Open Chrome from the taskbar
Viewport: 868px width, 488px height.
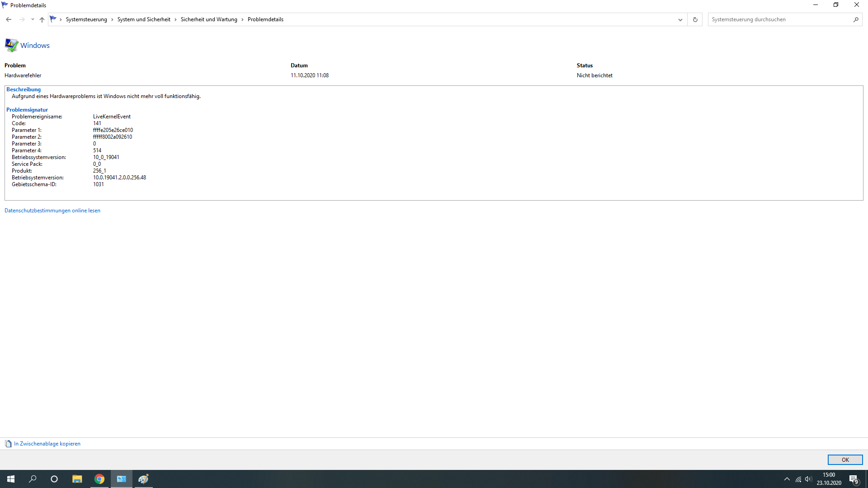pos(99,479)
